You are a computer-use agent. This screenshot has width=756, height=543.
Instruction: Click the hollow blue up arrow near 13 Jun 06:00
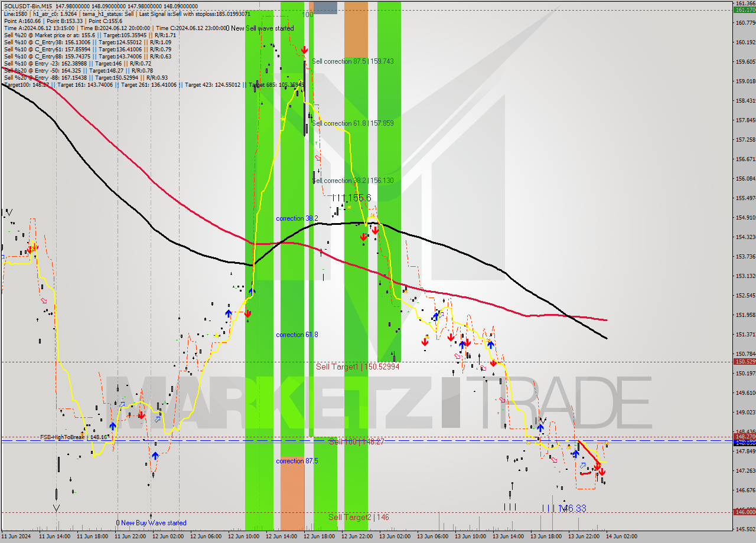tap(441, 315)
